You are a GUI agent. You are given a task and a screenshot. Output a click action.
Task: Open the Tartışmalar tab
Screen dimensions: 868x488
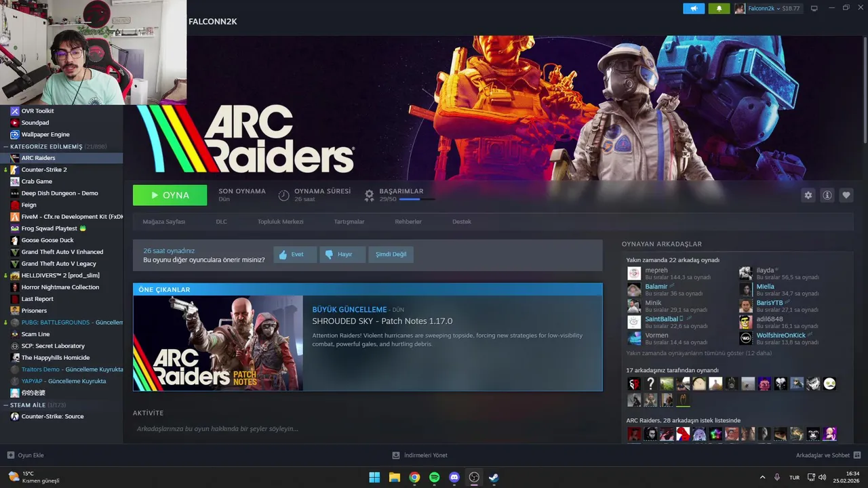(x=349, y=222)
